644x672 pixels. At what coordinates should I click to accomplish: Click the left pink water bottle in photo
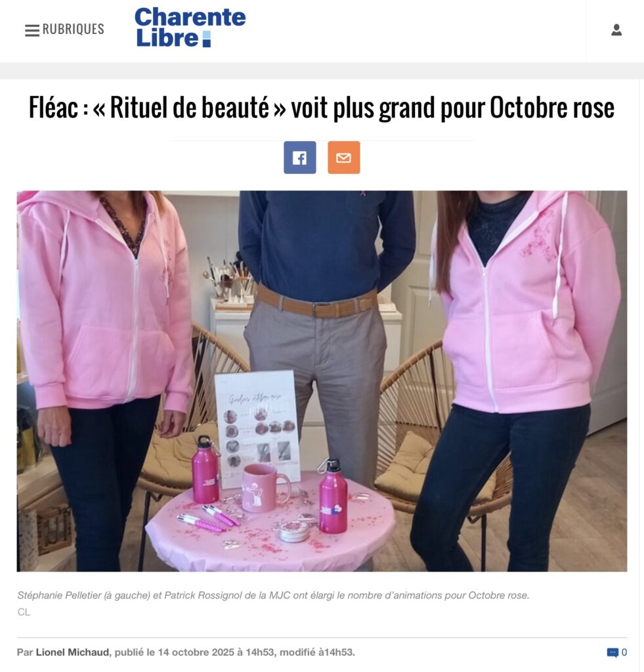206,470
